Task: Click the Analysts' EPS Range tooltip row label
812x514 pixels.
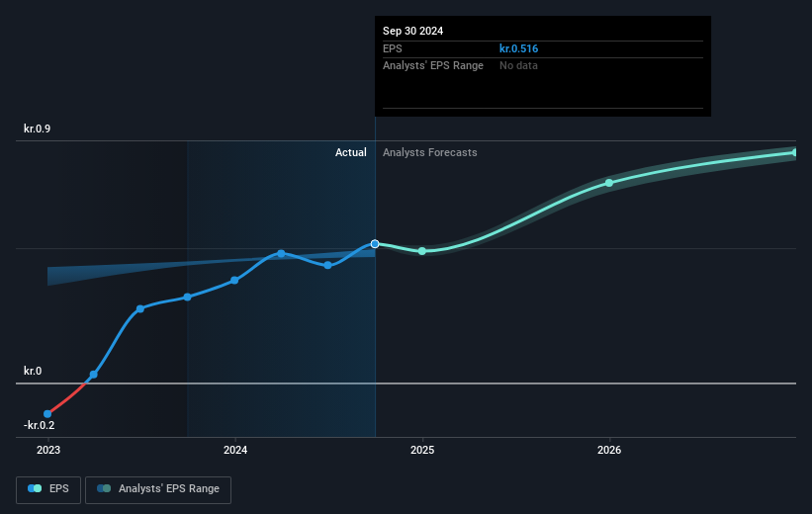Action: click(x=433, y=66)
